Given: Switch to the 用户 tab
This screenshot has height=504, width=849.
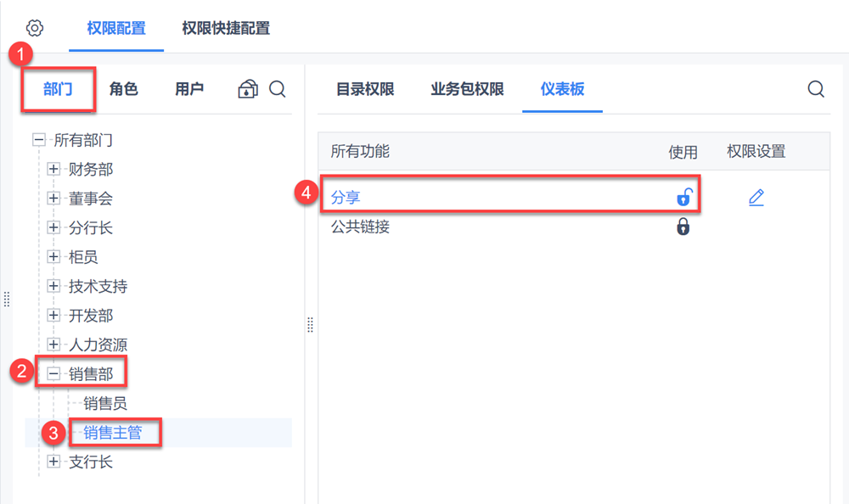Looking at the screenshot, I should [x=189, y=89].
